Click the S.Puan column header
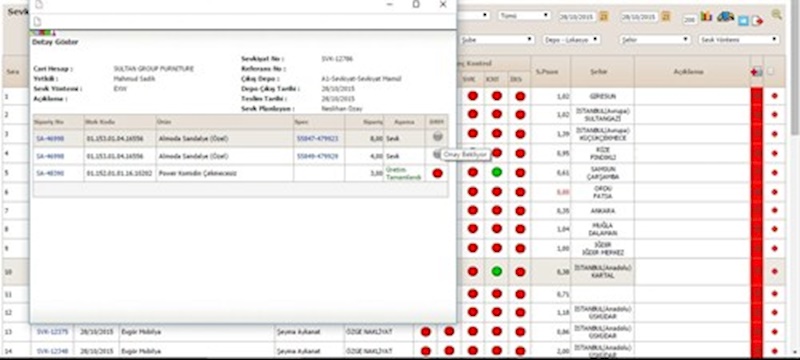 551,72
